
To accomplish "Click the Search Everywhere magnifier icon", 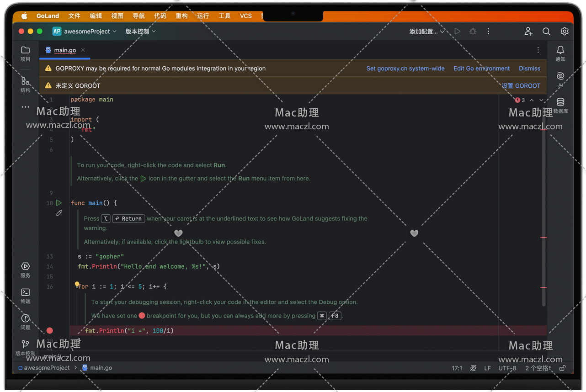I will 546,32.
